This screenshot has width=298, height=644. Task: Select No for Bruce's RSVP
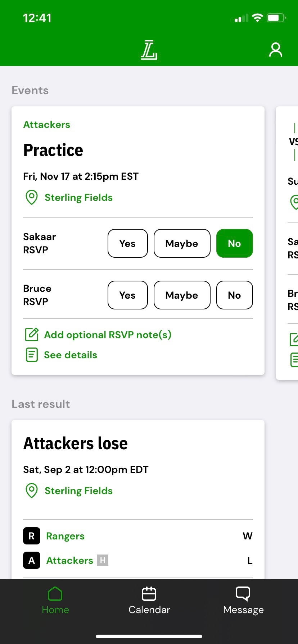234,295
